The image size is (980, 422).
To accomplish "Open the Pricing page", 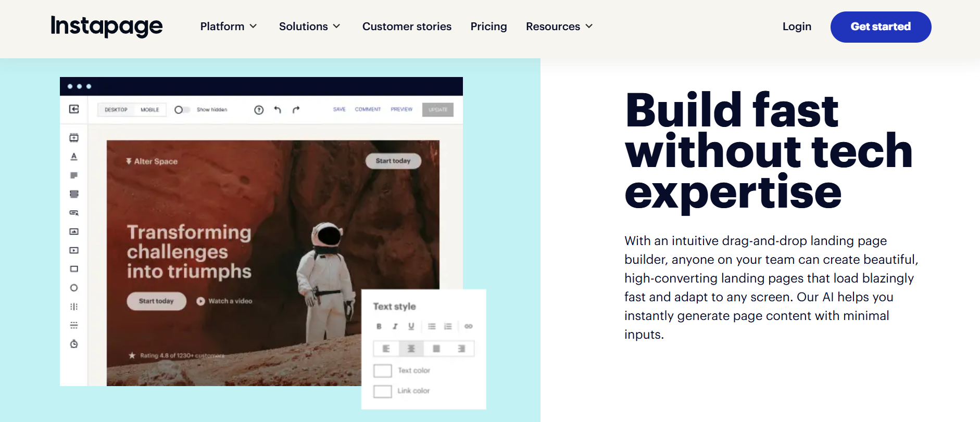I will click(488, 26).
